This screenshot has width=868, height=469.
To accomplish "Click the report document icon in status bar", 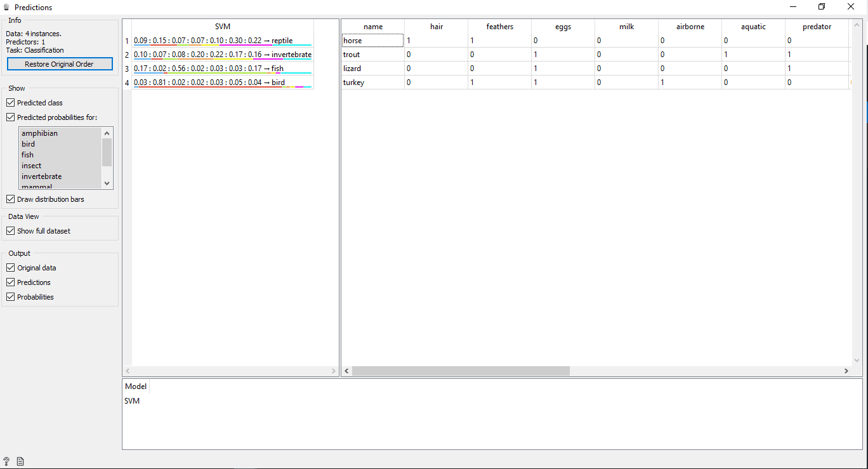I will [x=20, y=461].
